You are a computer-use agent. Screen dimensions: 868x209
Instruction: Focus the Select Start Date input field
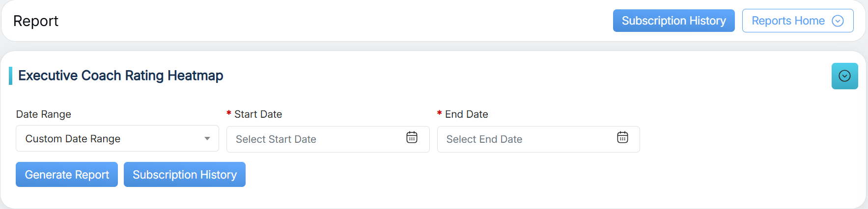[314, 139]
